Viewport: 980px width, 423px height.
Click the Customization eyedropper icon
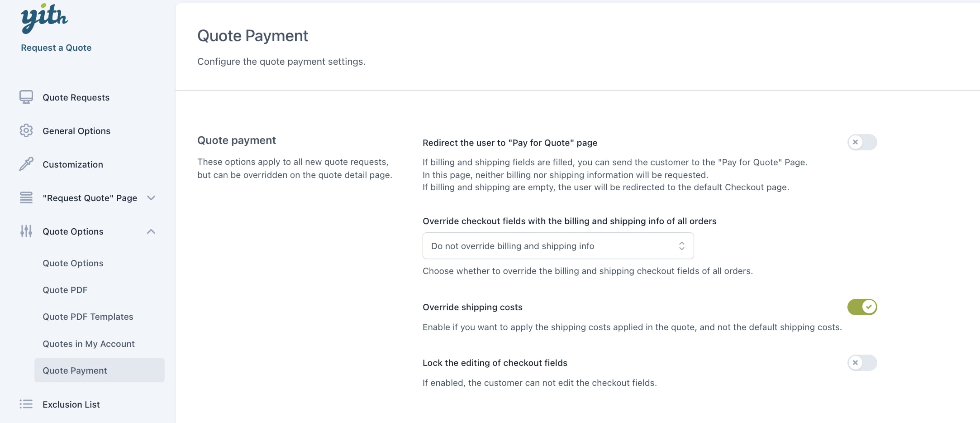pos(26,164)
